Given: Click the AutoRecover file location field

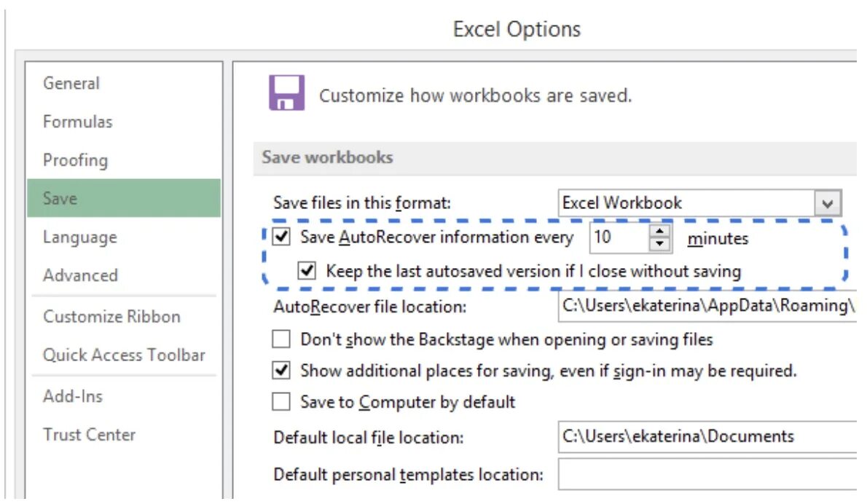Looking at the screenshot, I should click(707, 306).
